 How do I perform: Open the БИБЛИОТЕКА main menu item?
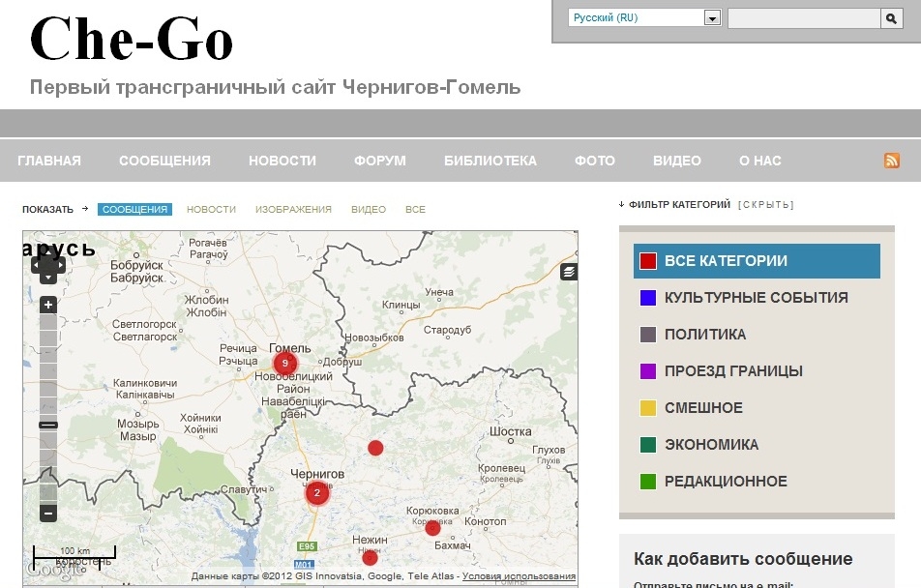tap(490, 161)
